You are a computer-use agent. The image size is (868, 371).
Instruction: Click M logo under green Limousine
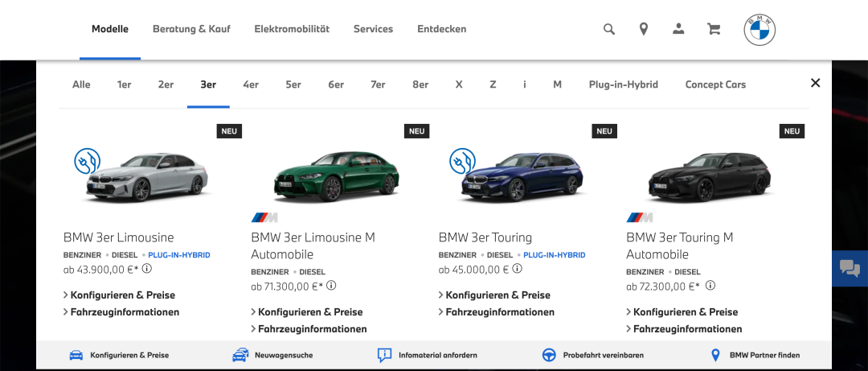point(264,216)
